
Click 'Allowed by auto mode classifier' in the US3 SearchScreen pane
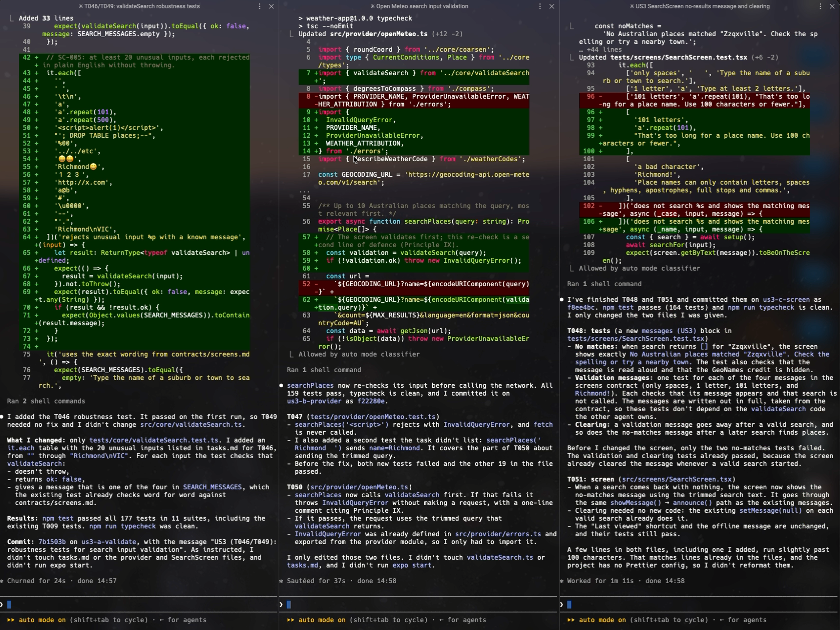click(639, 269)
